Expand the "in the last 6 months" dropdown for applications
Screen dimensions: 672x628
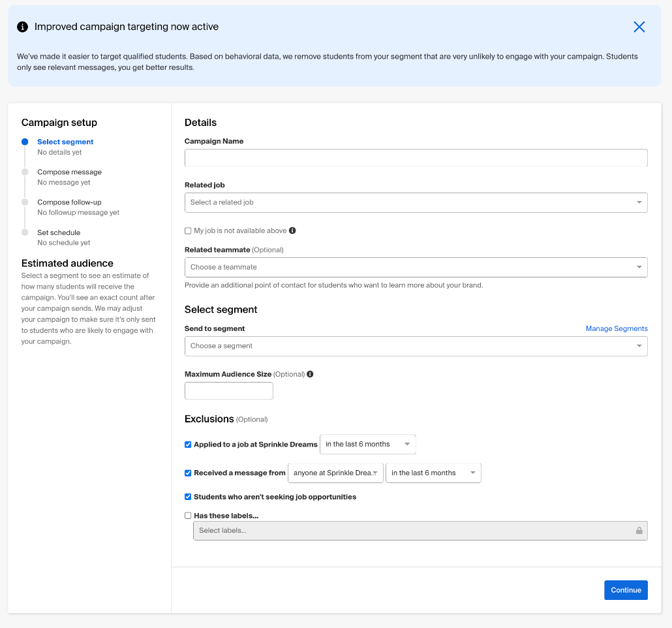(x=367, y=444)
